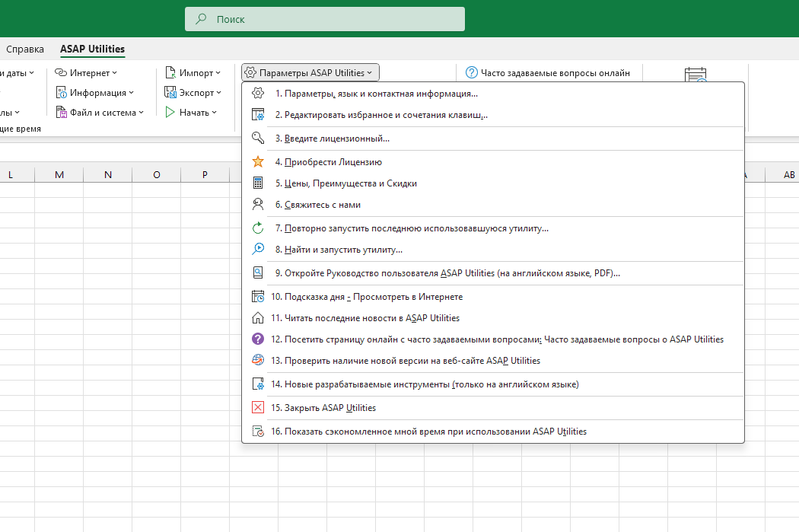Select the ASAP Utilities ribbon tab
This screenshot has height=532, width=799.
point(92,49)
